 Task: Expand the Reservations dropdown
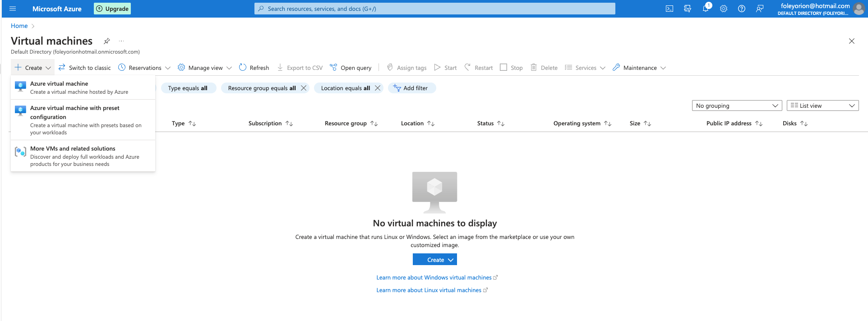pos(144,68)
